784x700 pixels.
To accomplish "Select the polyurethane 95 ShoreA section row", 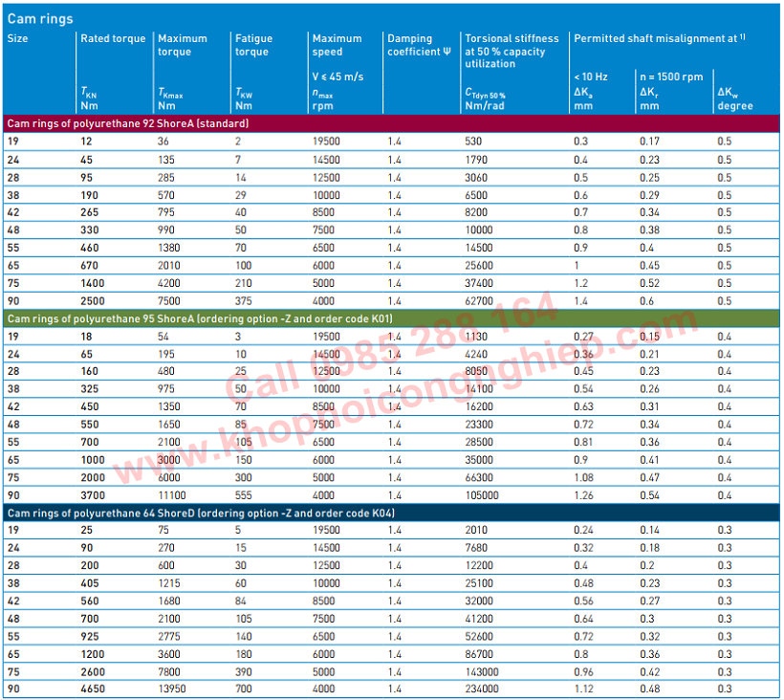I will (x=200, y=318).
